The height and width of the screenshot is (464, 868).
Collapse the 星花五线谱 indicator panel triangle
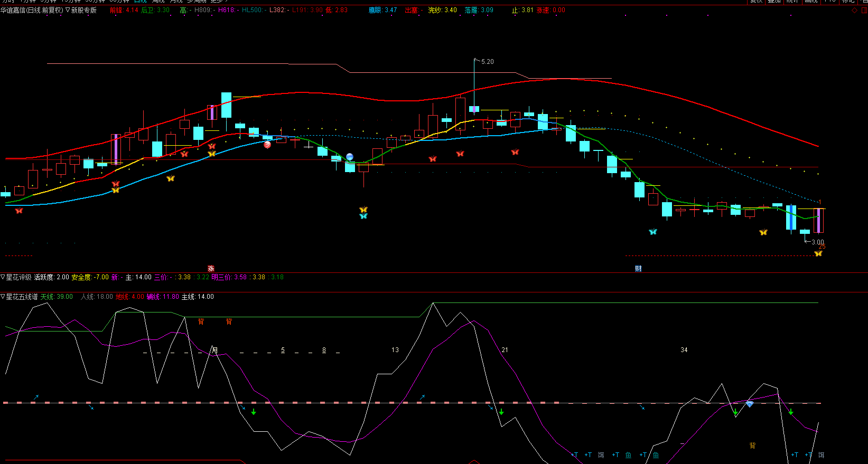(3, 297)
